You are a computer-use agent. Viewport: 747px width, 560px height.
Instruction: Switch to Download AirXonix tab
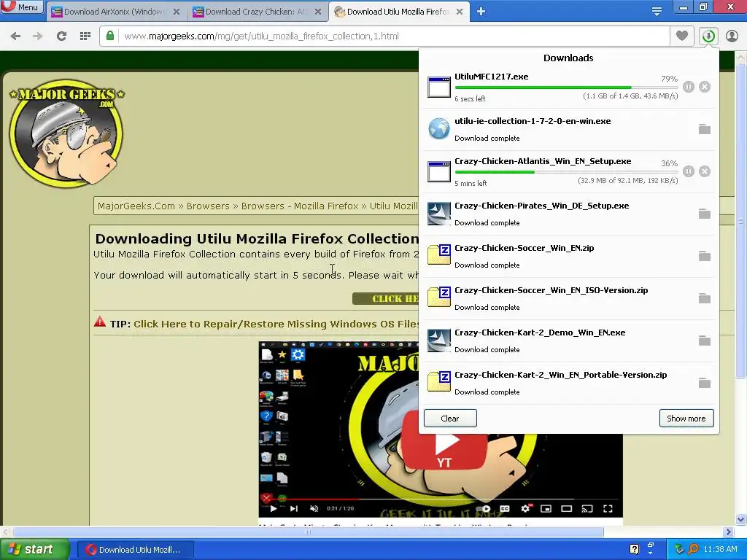pos(115,12)
